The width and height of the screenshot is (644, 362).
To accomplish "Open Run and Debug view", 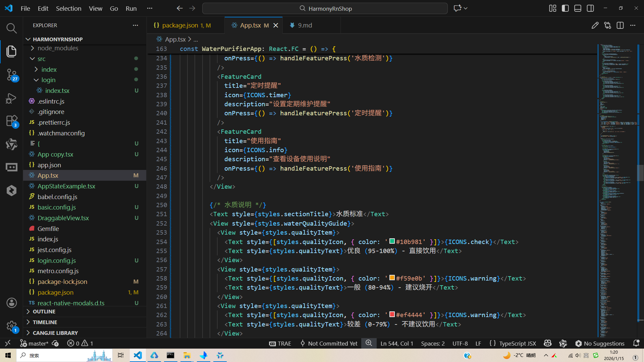I will tap(11, 98).
